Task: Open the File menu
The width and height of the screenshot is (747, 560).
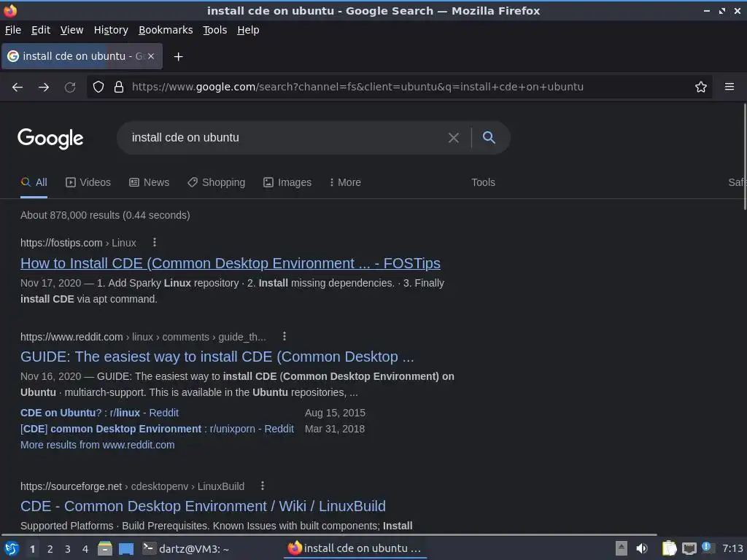Action: tap(13, 30)
